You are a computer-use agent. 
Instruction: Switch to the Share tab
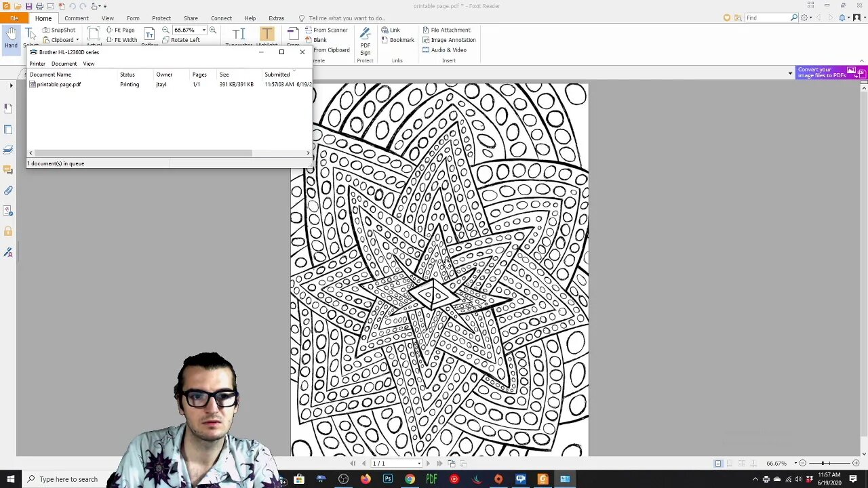point(191,18)
